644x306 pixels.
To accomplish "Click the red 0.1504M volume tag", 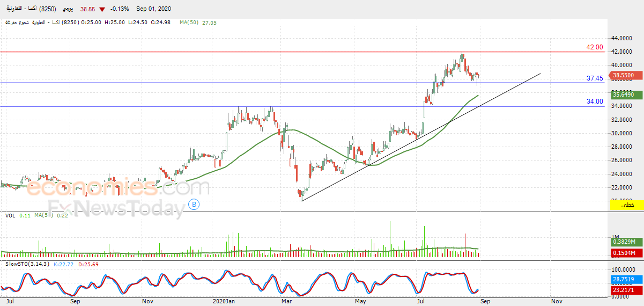I will pyautogui.click(x=626, y=253).
